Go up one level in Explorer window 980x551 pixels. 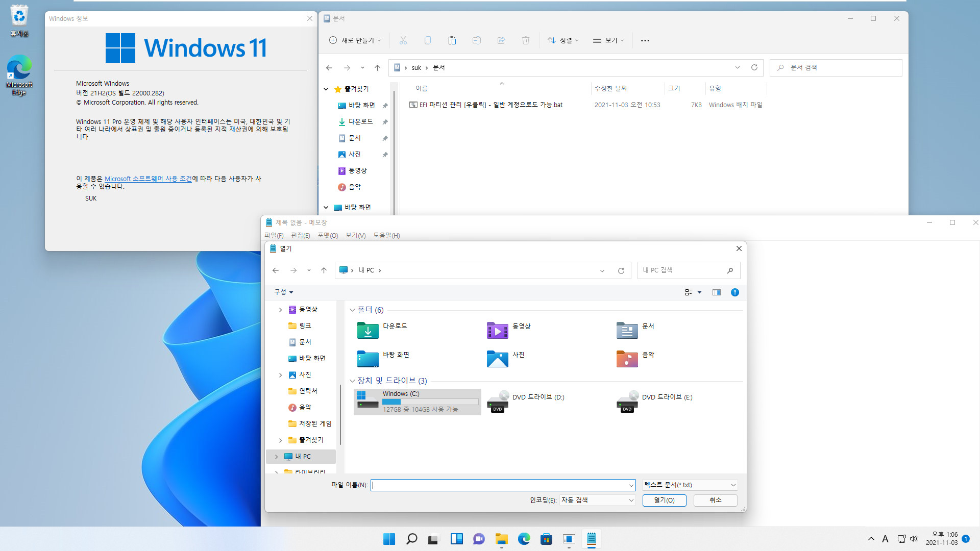click(377, 67)
